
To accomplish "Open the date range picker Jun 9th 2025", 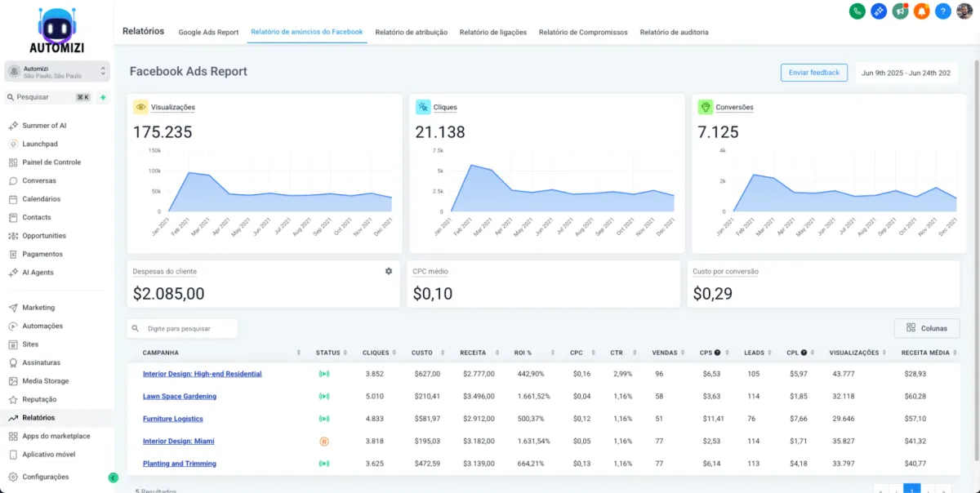I will tap(905, 73).
